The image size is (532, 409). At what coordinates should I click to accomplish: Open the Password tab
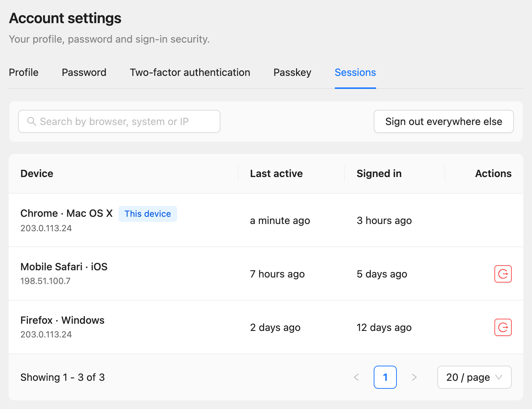[x=84, y=73]
